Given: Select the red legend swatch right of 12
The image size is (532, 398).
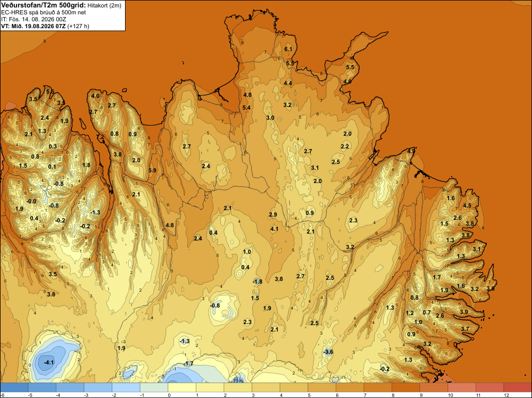Looking at the screenshot, I should click(x=518, y=387).
